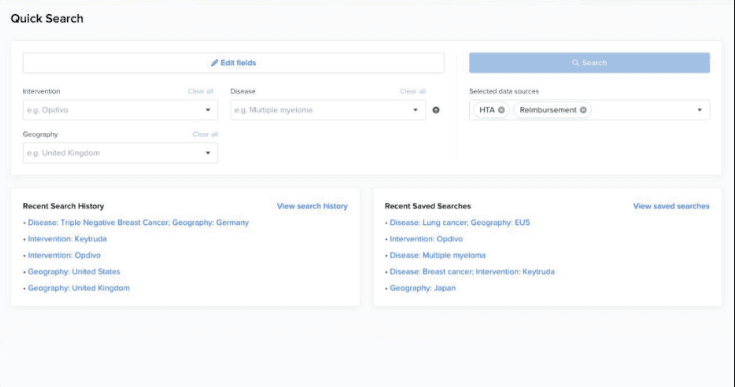This screenshot has width=735, height=387.
Task: Click the round icon beside Disease field
Action: tap(436, 110)
